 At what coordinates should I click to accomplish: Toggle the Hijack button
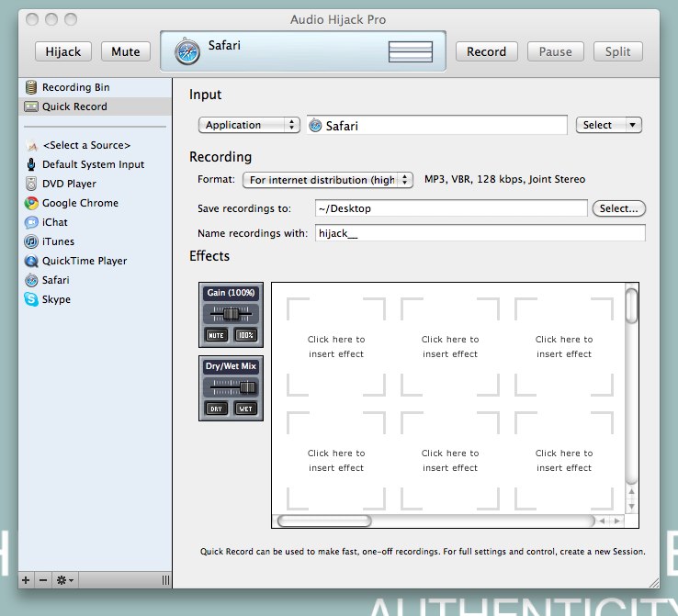63,51
